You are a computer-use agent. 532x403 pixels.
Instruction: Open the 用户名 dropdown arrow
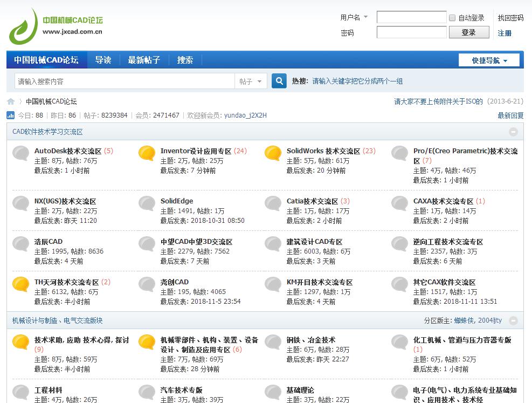(367, 17)
